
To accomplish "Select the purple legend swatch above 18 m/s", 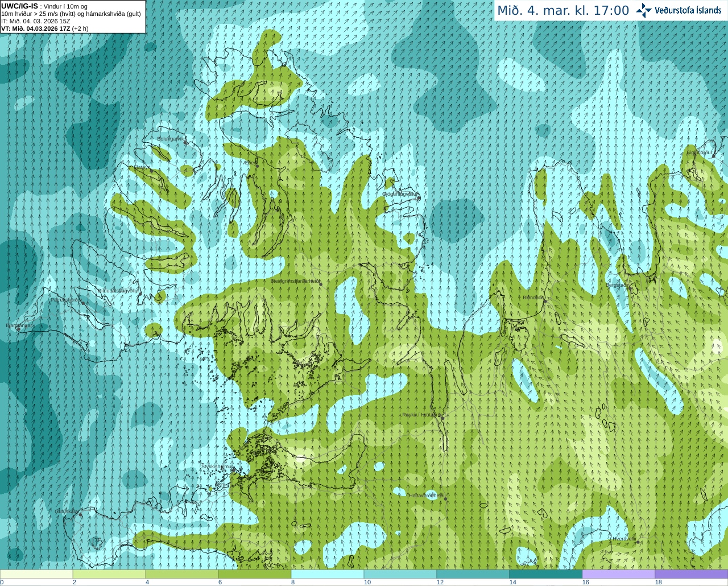I will pos(692,574).
